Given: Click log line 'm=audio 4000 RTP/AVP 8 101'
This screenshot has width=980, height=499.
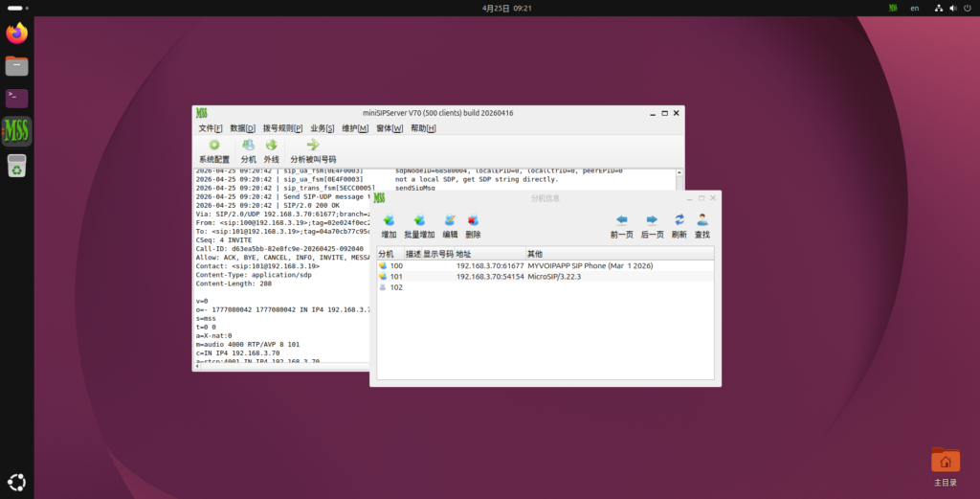Looking at the screenshot, I should pos(248,345).
